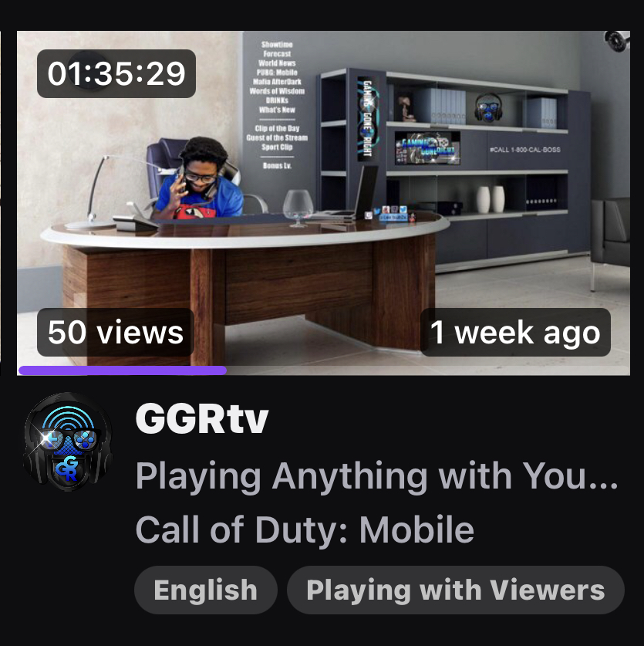Open the GGRtv channel name link

tap(202, 418)
